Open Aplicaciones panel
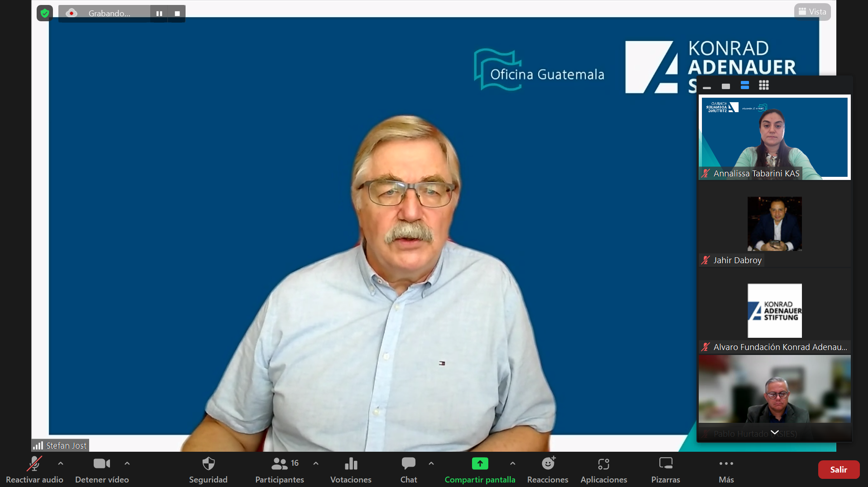The image size is (868, 487). 604,469
